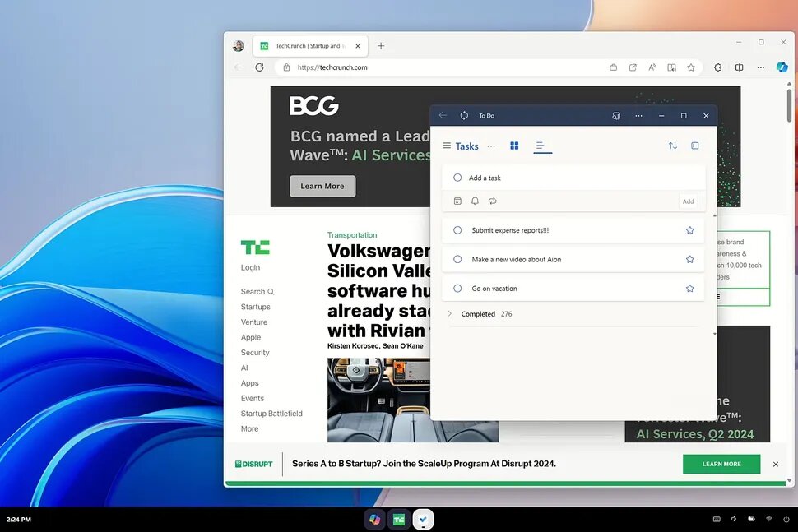Click the TechCrunch TC logo
The height and width of the screenshot is (532, 798).
click(x=255, y=247)
